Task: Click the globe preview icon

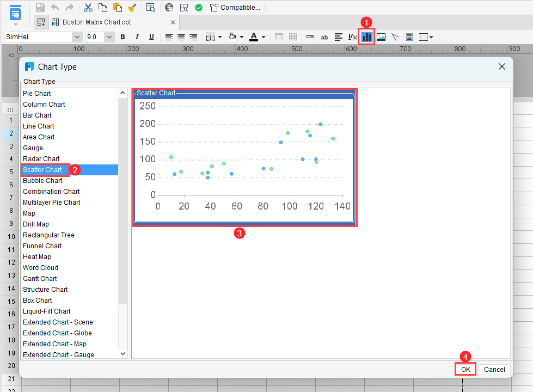Action: pos(169,8)
